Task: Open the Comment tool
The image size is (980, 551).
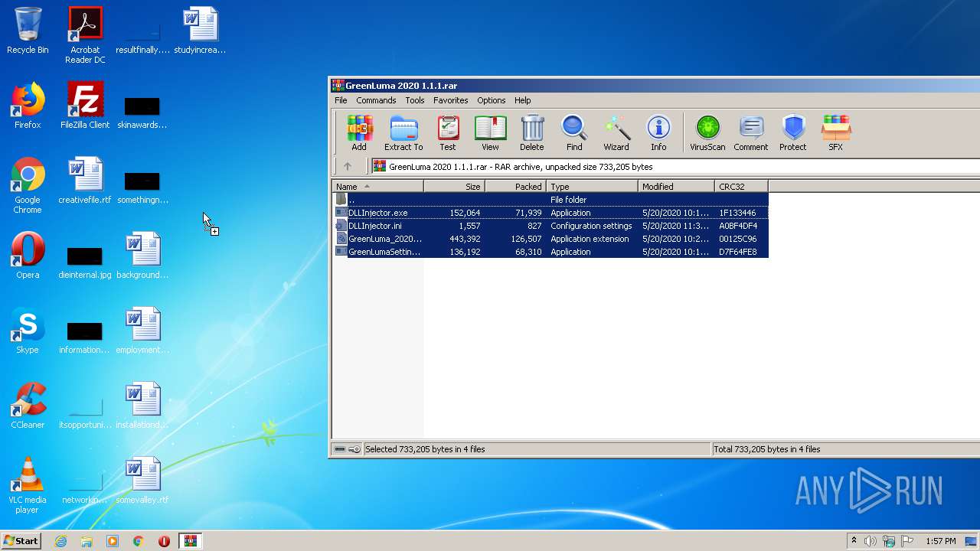Action: (751, 133)
